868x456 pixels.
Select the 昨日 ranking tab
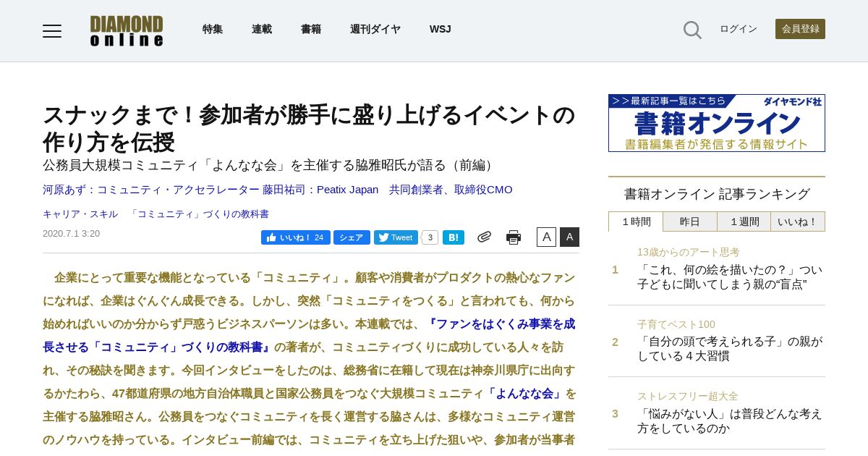[x=690, y=221]
